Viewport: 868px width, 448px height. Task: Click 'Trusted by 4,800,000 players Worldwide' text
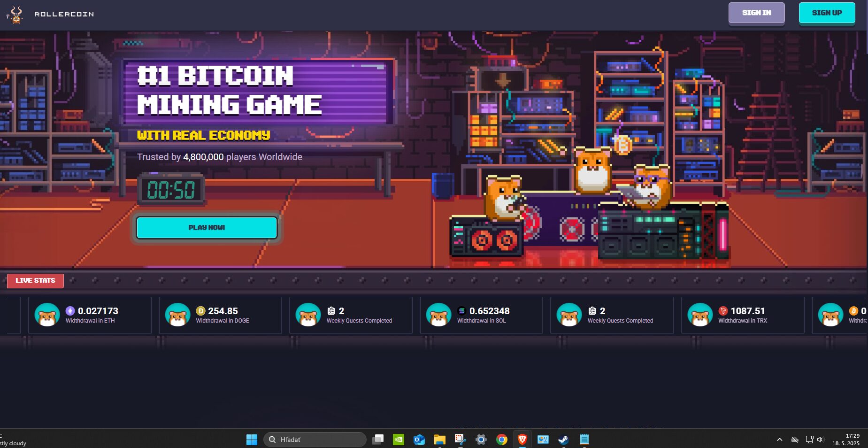click(220, 157)
